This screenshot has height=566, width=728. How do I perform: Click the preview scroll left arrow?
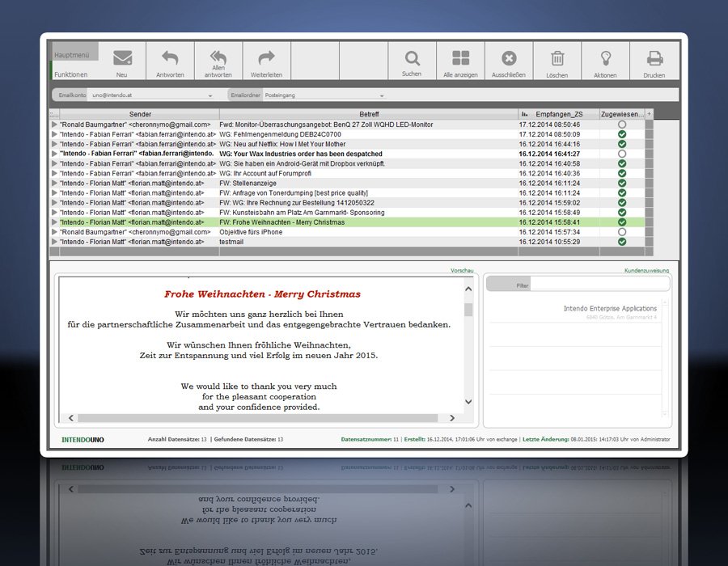71,418
